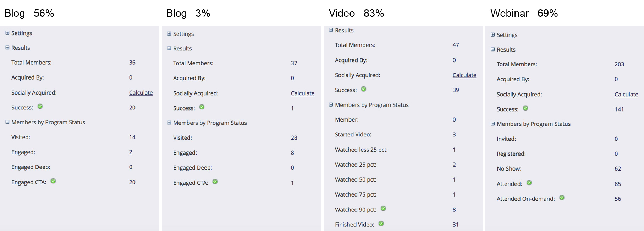Click green check beside Finished Video
The height and width of the screenshot is (231, 644).
click(381, 224)
